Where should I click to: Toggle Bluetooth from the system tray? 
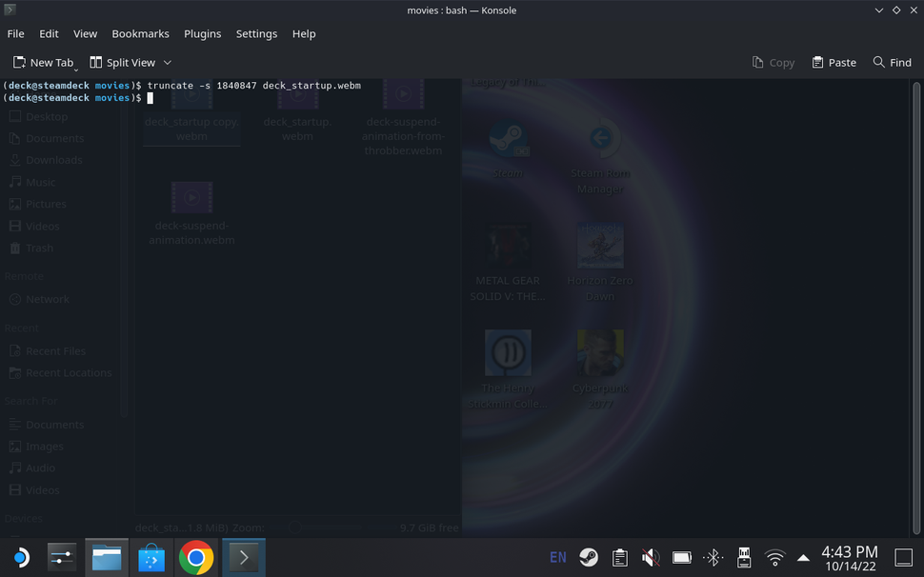(x=713, y=557)
